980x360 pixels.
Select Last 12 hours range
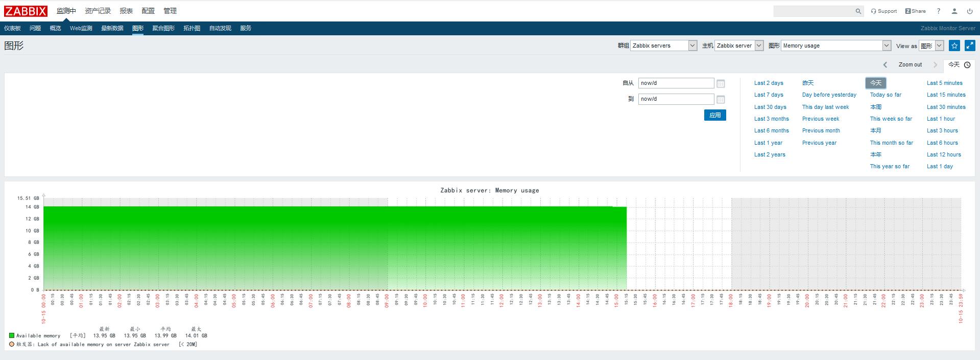point(944,154)
